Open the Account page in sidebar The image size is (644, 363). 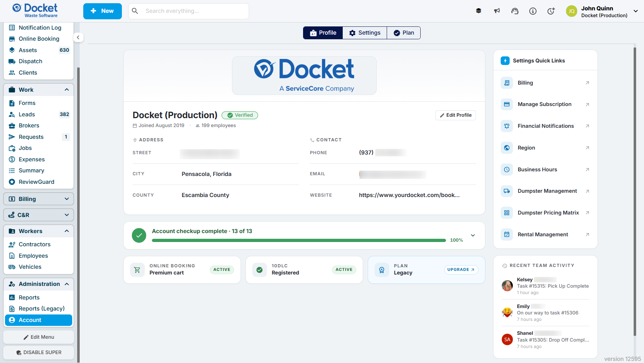tap(39, 320)
